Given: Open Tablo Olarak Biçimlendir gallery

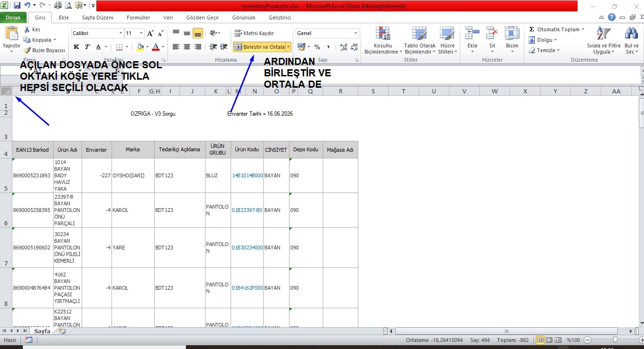Looking at the screenshot, I should [x=420, y=40].
